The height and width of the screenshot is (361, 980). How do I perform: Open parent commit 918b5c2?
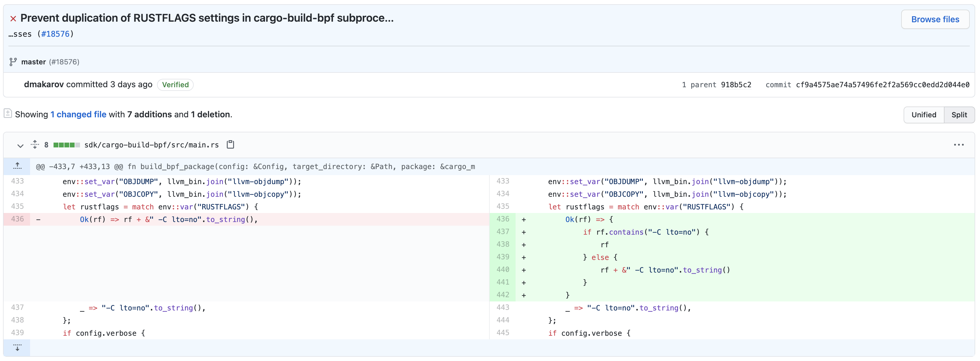click(736, 85)
